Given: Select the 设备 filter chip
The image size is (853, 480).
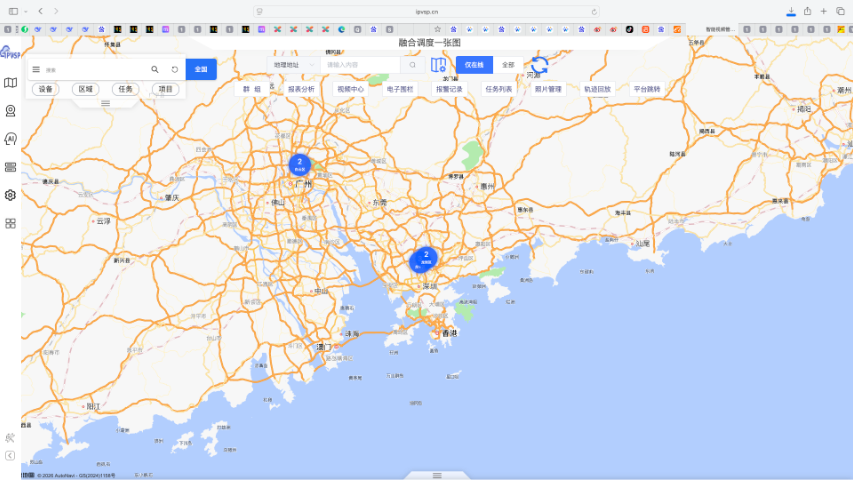Looking at the screenshot, I should point(46,89).
